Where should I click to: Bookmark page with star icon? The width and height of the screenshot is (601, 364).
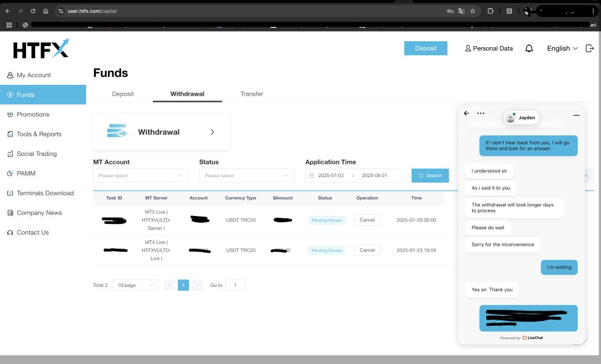[472, 11]
